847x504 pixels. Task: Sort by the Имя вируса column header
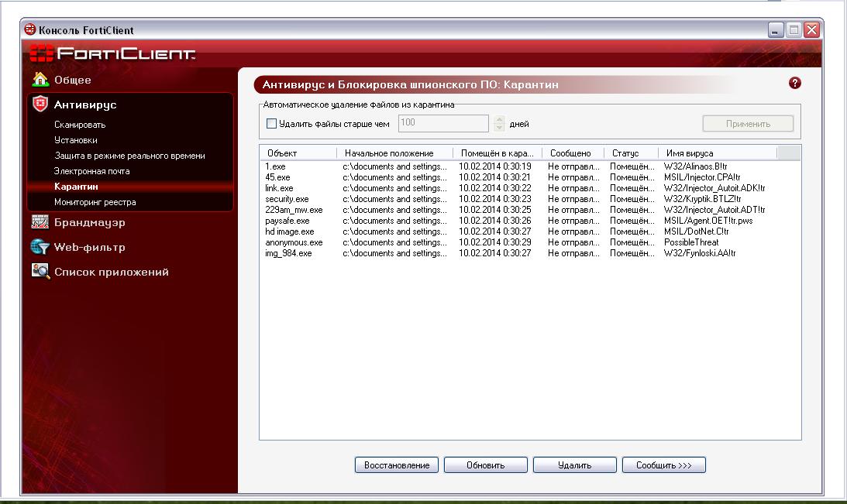tap(718, 153)
